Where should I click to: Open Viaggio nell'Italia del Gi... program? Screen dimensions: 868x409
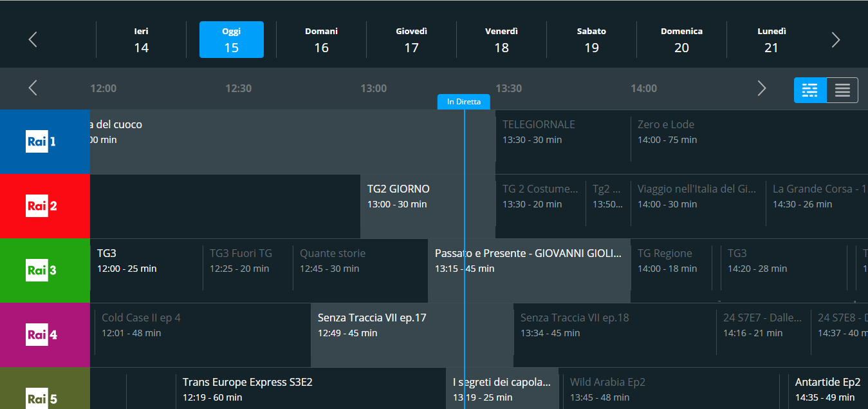[x=698, y=206]
